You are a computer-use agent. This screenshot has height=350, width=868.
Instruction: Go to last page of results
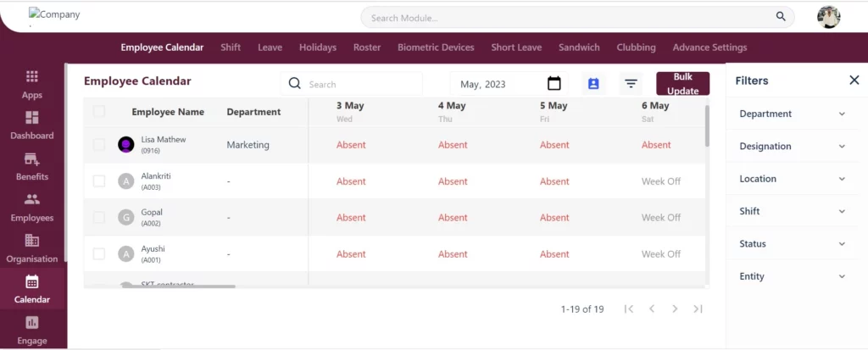click(x=698, y=309)
